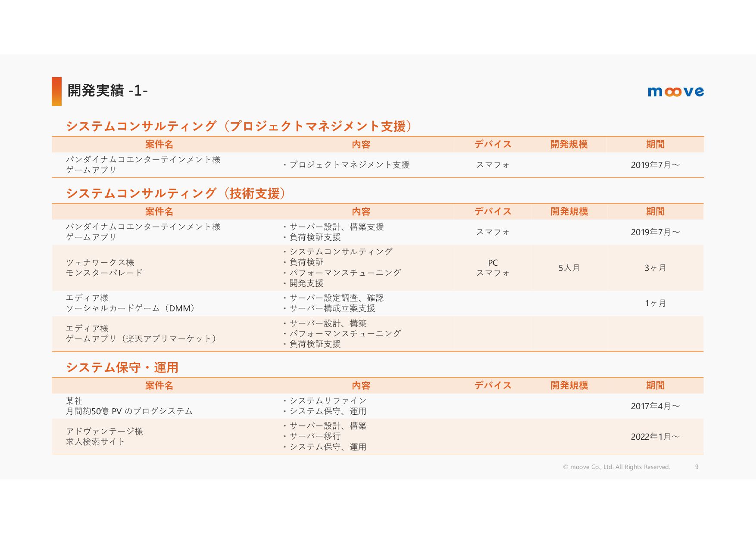Select ・サーバー設計、構築支援 bullet
Screen dimensions: 756x534
333,227
